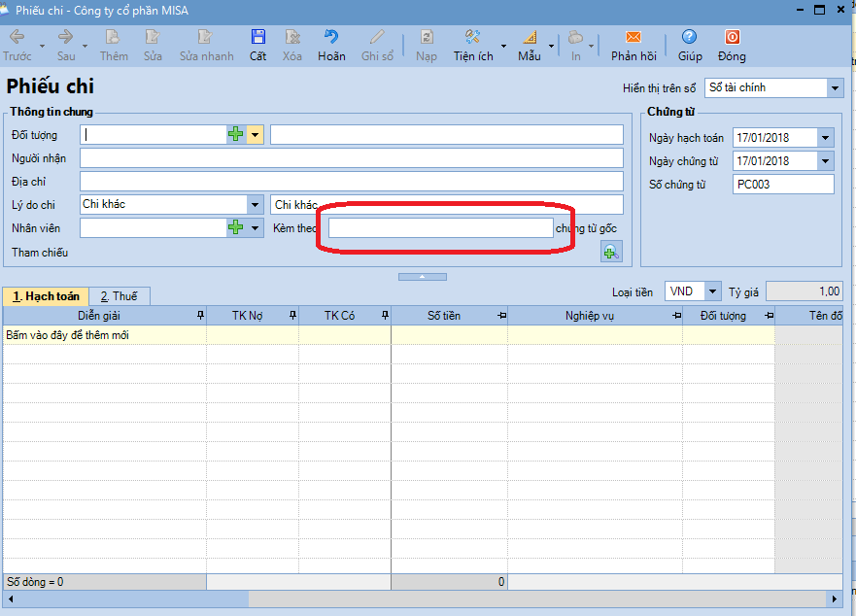Click the Kèm theo input field
Image resolution: width=856 pixels, height=616 pixels.
tap(440, 227)
